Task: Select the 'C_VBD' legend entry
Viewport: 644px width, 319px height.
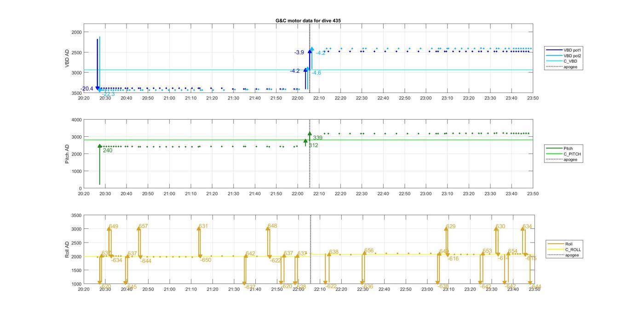Action: point(570,61)
